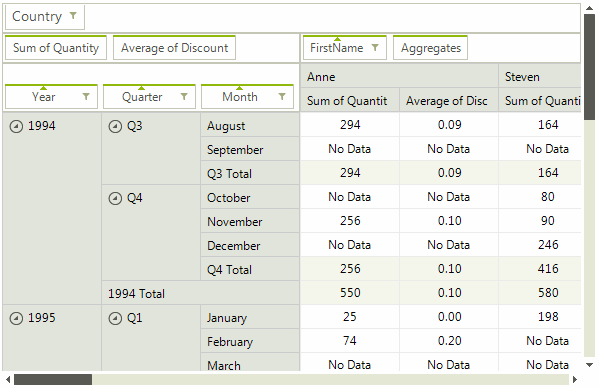Click Steven's Sum of Quantity subheader
This screenshot has width=599, height=388.
tap(540, 100)
